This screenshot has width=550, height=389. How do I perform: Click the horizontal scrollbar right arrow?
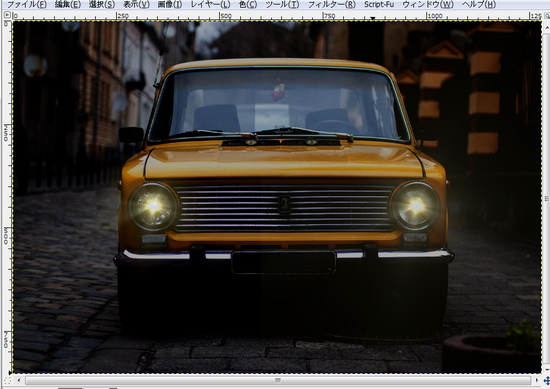[537, 380]
